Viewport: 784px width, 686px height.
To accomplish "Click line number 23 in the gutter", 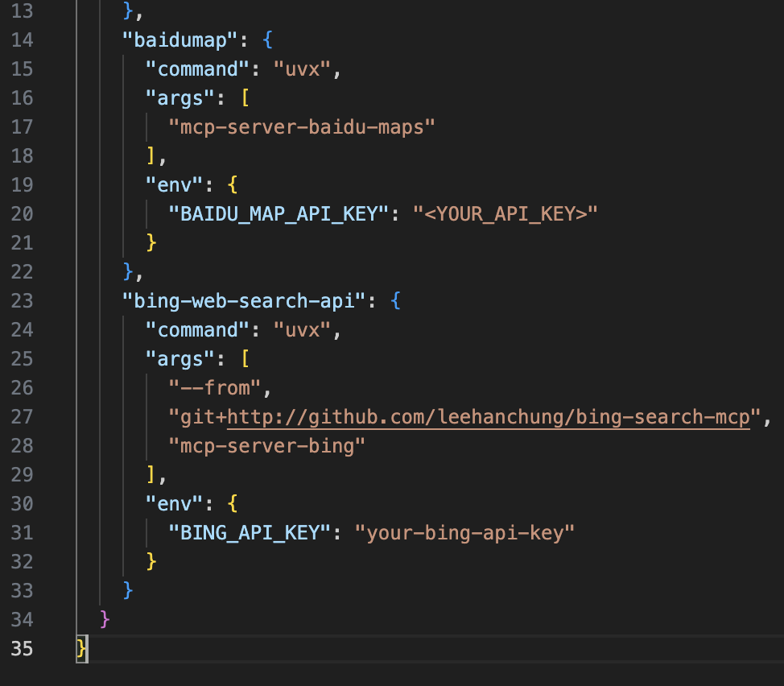I will [22, 301].
